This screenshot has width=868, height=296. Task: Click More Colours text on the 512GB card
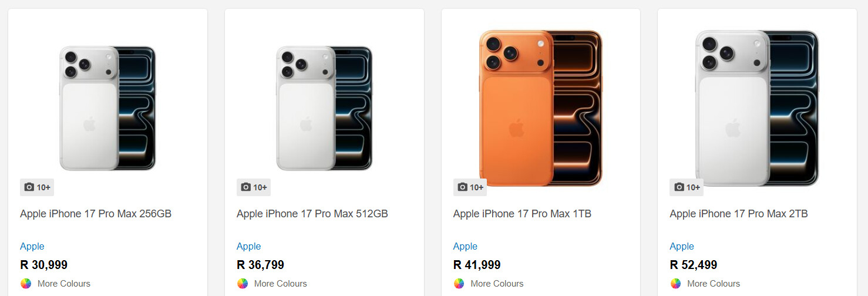click(x=280, y=284)
